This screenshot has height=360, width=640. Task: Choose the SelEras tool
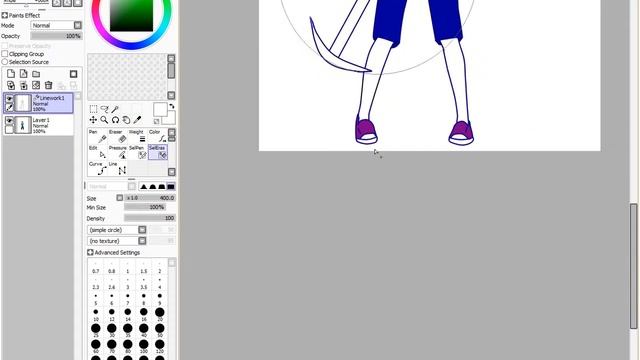[x=158, y=152]
